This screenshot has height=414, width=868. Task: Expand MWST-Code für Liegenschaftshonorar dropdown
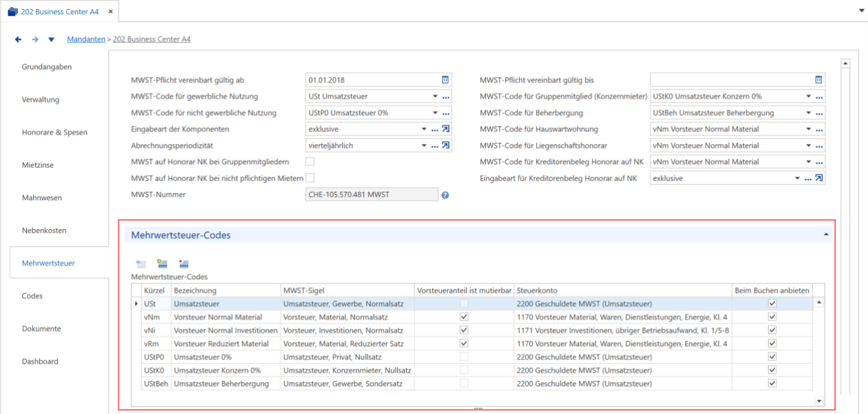click(x=809, y=145)
